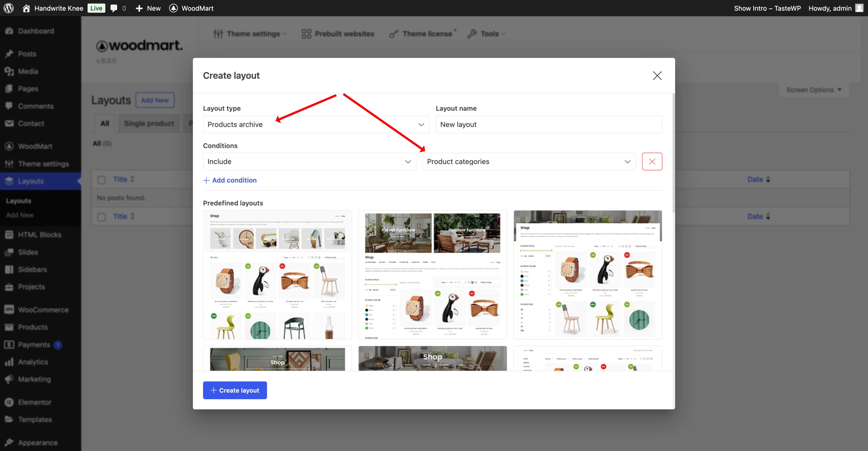The width and height of the screenshot is (868, 451).
Task: Click the WordPress logo icon in admin bar
Action: click(x=9, y=8)
